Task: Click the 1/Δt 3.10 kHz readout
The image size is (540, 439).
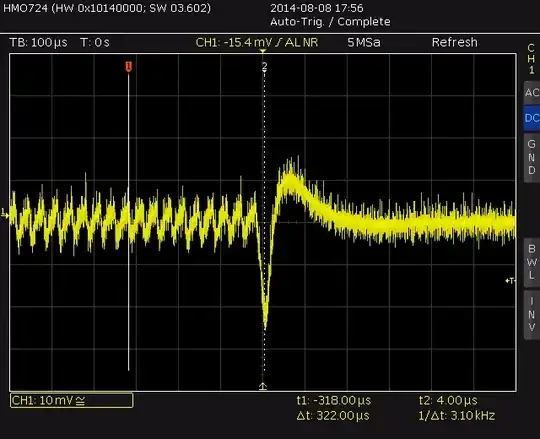Action: [x=456, y=416]
